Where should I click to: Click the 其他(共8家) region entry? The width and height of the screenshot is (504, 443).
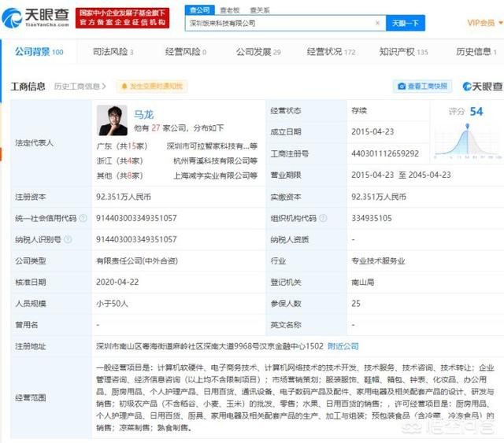120,175
